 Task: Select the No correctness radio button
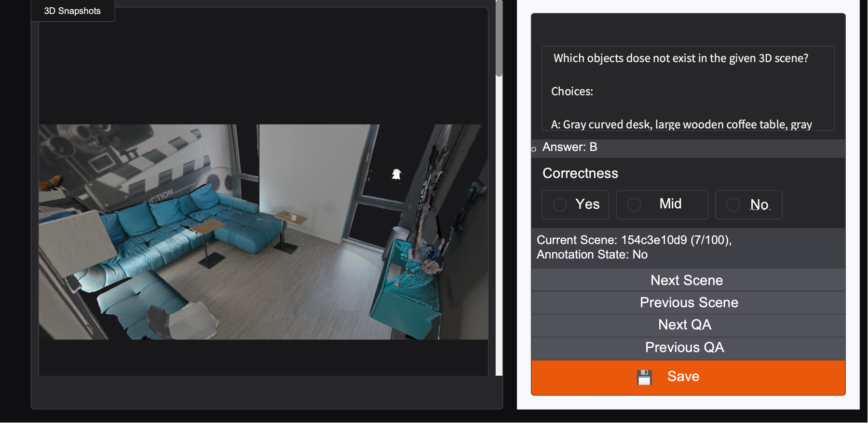click(x=733, y=205)
